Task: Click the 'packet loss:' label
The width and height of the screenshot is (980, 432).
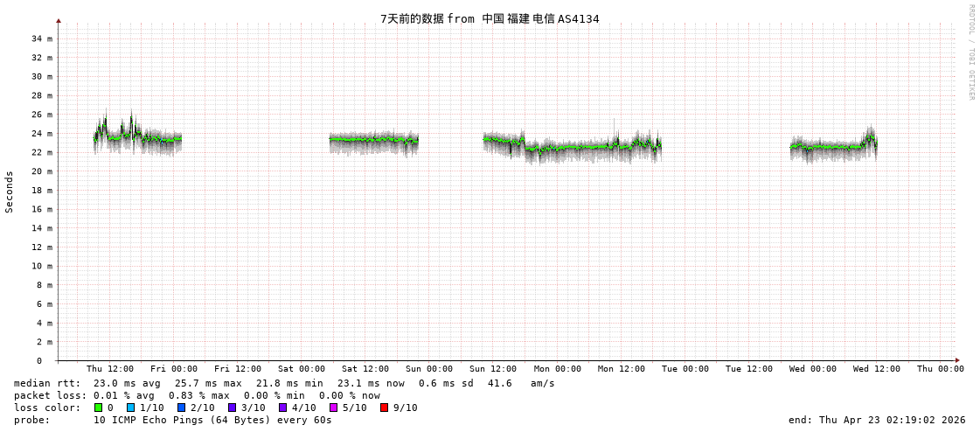Action: point(49,396)
